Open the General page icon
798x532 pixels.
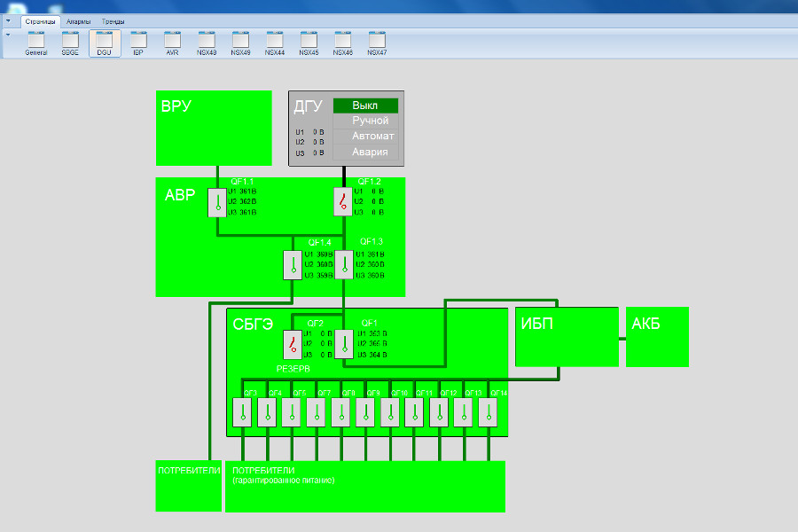tap(36, 43)
